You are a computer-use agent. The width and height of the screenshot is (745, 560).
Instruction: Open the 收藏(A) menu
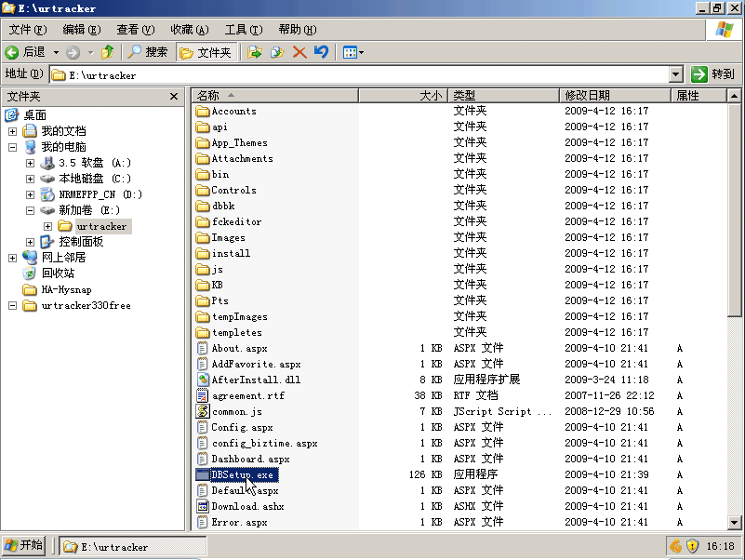coord(189,30)
